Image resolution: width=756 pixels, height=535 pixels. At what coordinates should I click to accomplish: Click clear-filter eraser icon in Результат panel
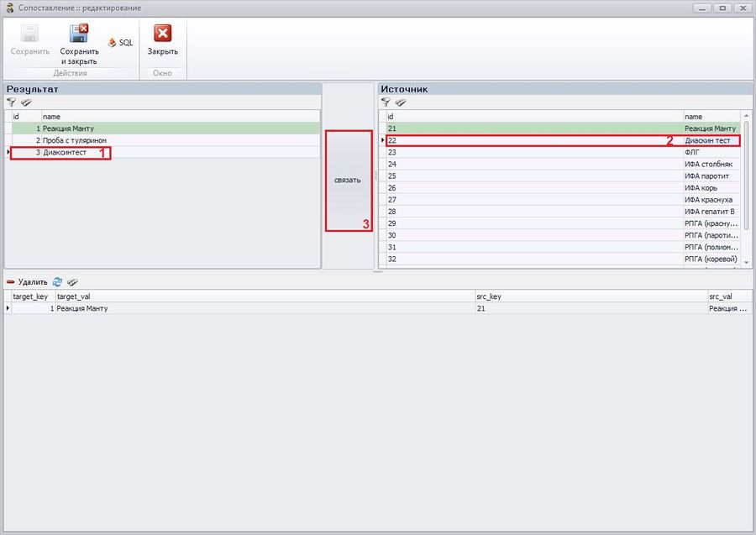[26, 102]
